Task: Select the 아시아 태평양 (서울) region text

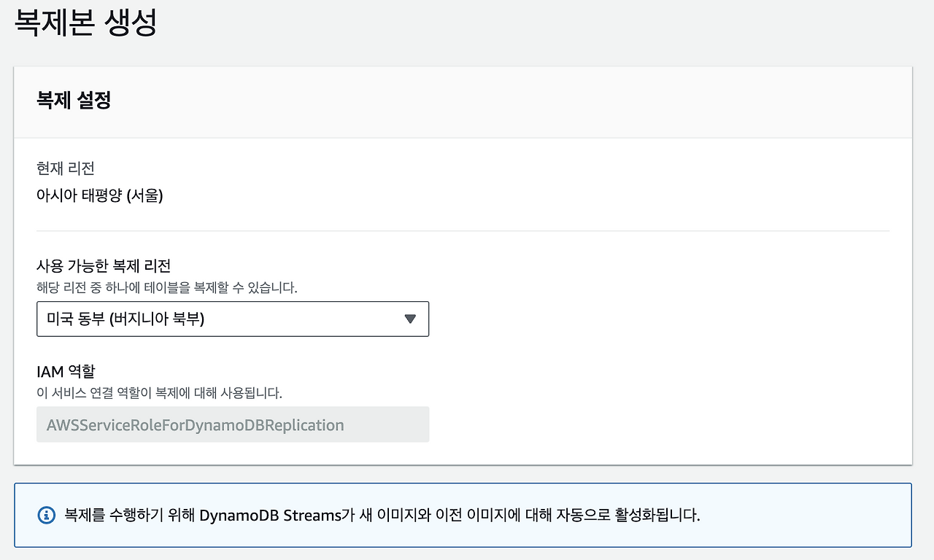Action: (x=100, y=195)
